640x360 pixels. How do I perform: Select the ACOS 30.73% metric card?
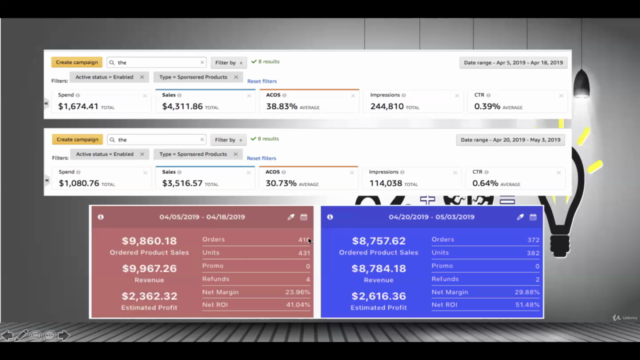click(309, 178)
